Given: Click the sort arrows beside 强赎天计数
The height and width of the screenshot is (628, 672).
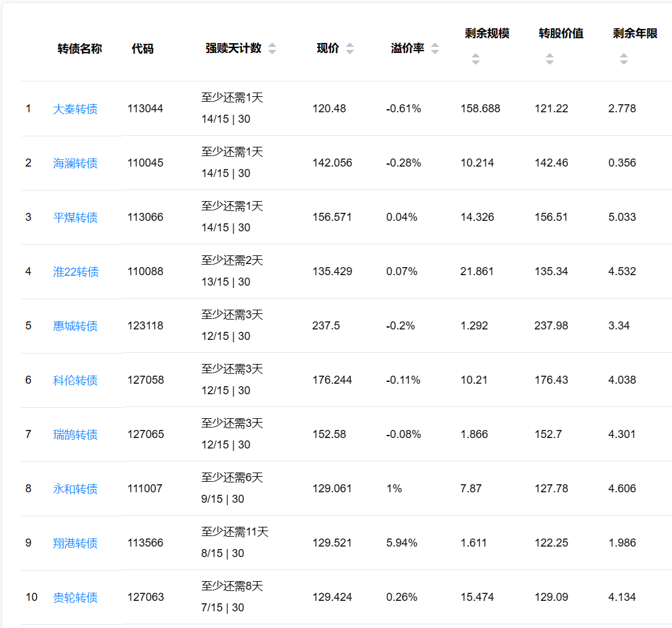Looking at the screenshot, I should click(x=272, y=49).
